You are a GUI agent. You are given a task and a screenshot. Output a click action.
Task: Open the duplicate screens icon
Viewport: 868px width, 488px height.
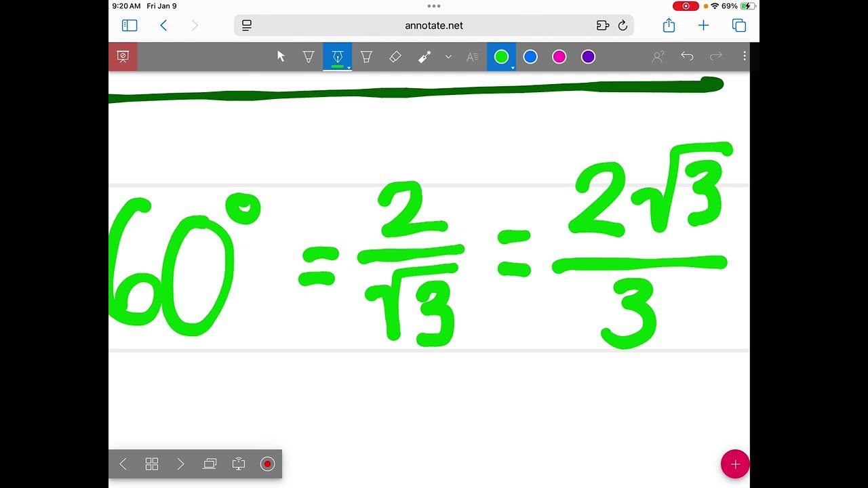tap(210, 464)
